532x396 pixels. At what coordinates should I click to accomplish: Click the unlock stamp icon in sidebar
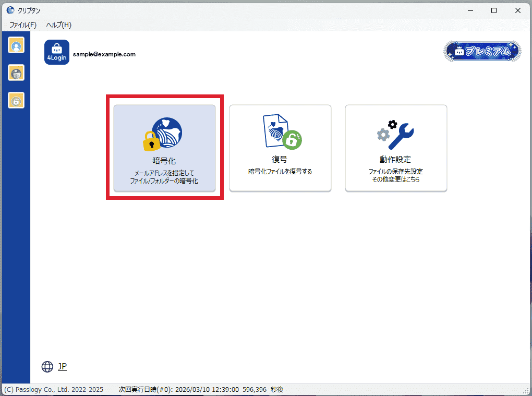coord(16,100)
